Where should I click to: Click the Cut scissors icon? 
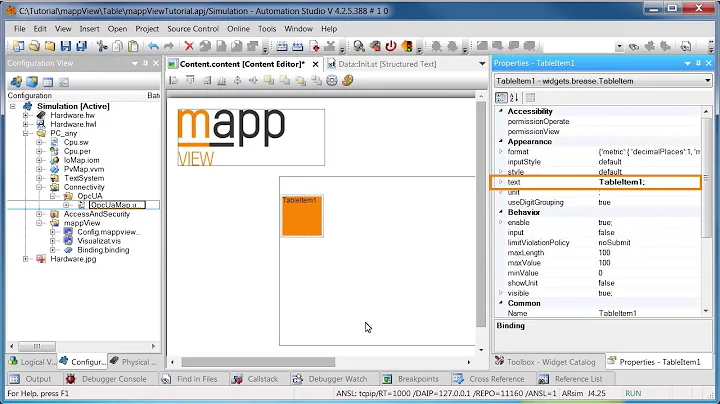(102, 46)
